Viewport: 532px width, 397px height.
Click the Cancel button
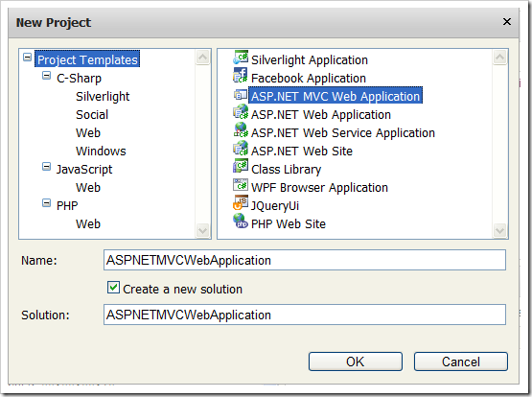[x=461, y=362]
